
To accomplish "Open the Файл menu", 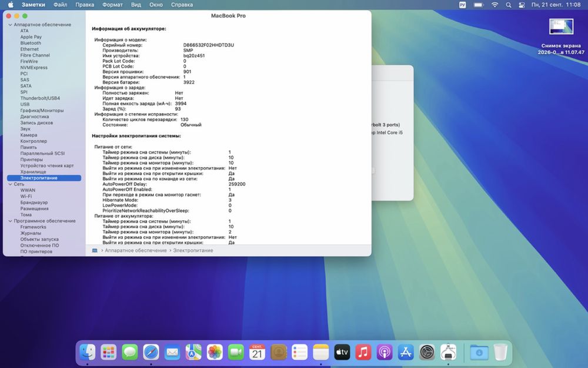I will click(60, 5).
